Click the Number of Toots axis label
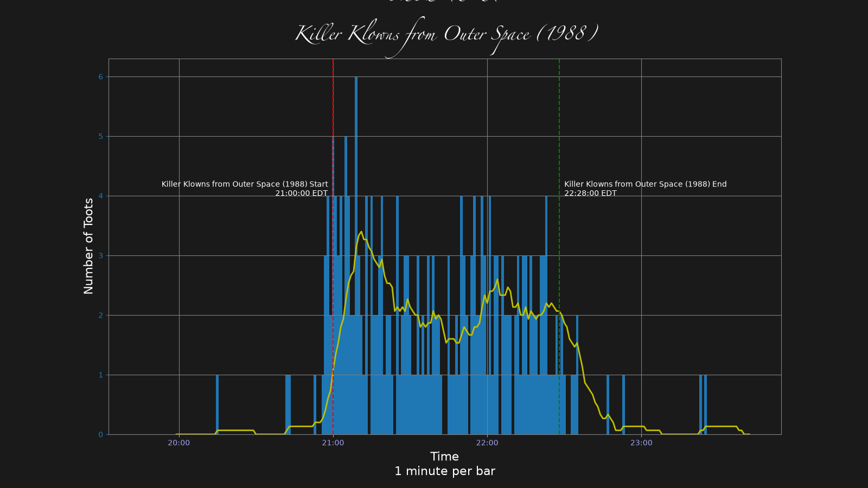 coord(88,246)
